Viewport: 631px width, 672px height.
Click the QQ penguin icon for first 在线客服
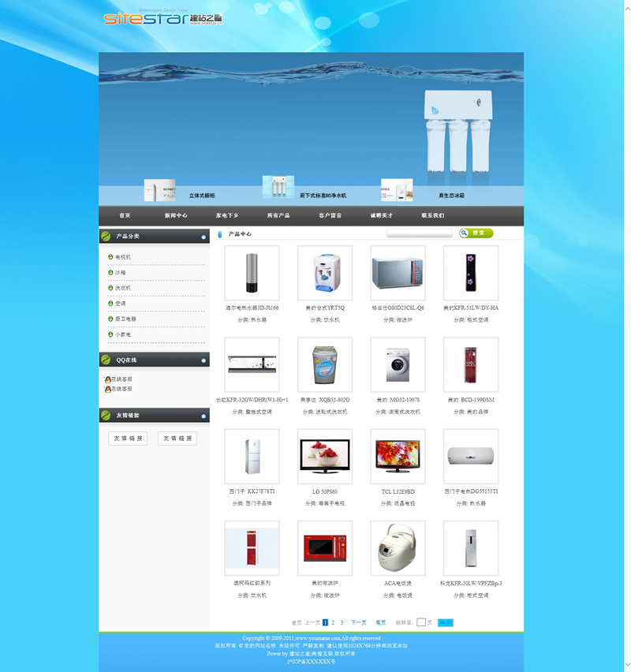coord(107,379)
